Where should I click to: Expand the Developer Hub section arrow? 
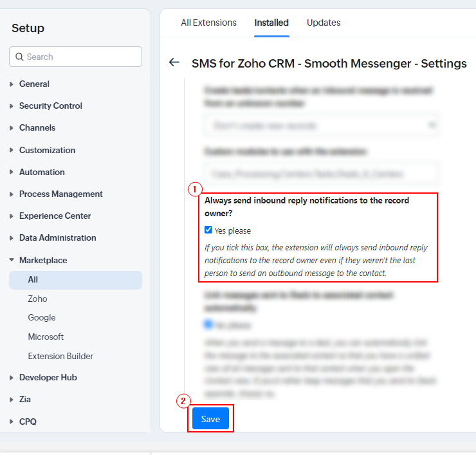(x=11, y=378)
